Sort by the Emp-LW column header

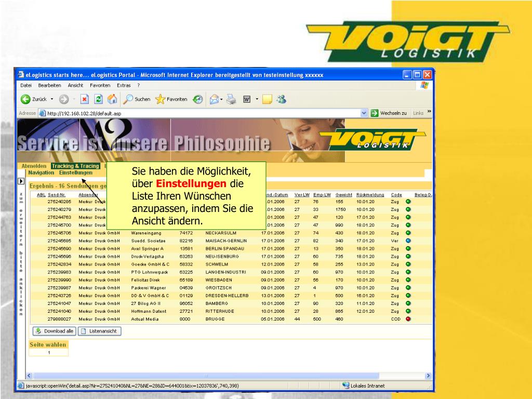pyautogui.click(x=322, y=195)
